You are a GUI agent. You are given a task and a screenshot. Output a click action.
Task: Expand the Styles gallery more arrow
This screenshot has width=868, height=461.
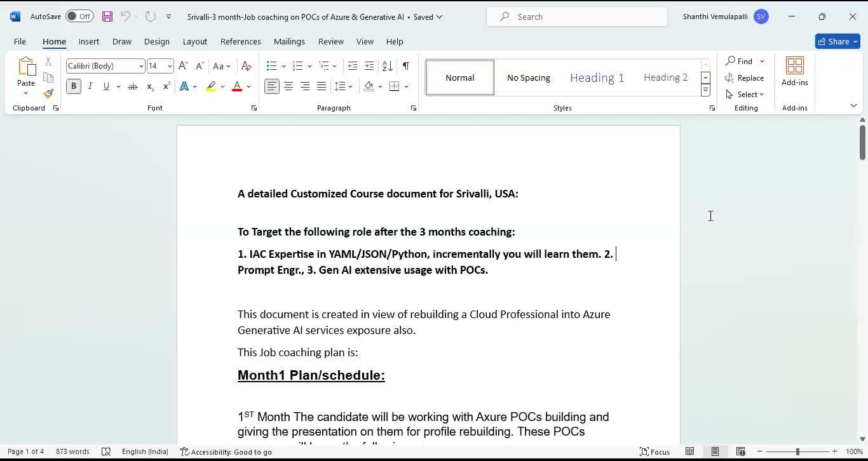point(705,91)
